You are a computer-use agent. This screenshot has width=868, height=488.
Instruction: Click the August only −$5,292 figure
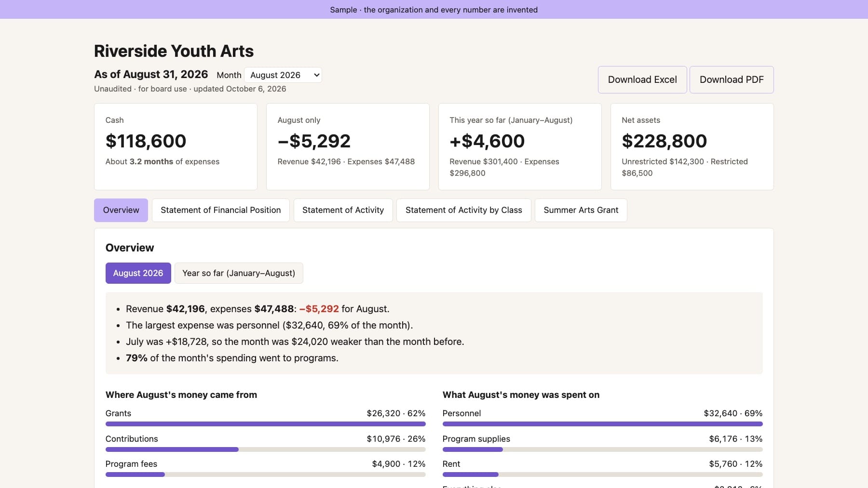(314, 141)
